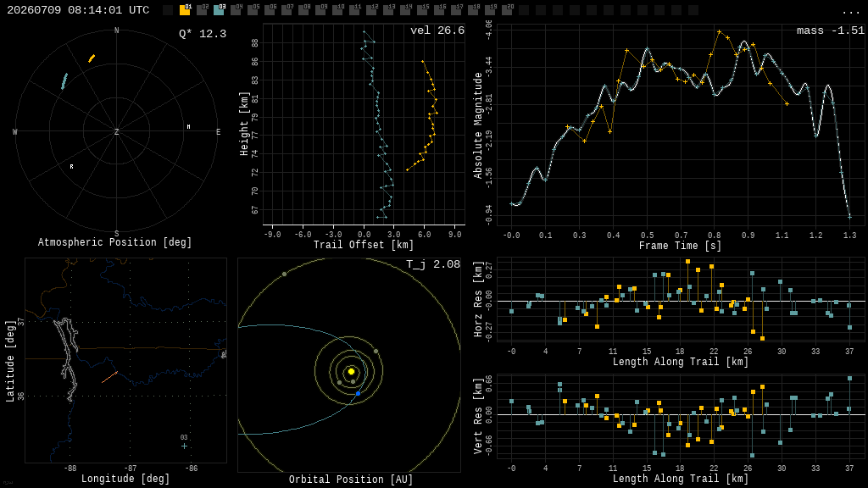The image size is (868, 488).
Task: Toggle the teal station 03 box
Action: [x=220, y=10]
